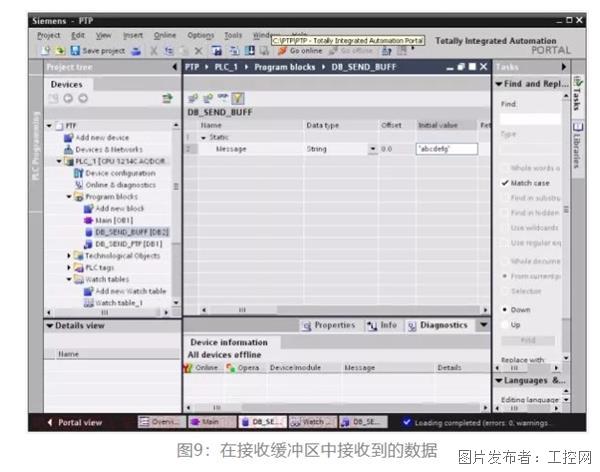Screen dimensions: 600x472
Task: Toggle the Match case checkbox
Action: click(506, 183)
